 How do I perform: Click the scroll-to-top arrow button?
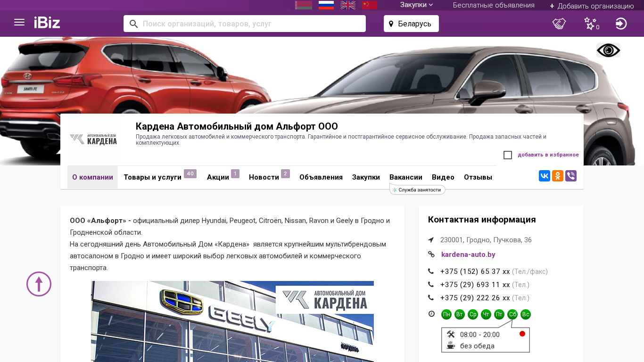coord(39,284)
